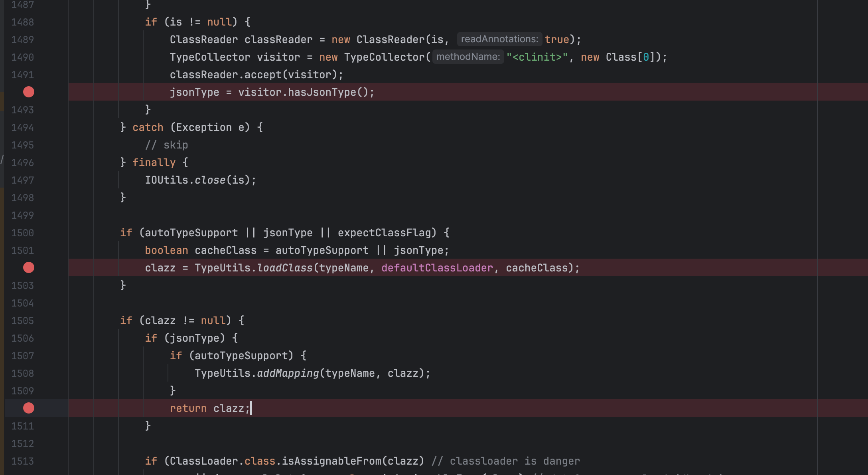Image resolution: width=868 pixels, height=475 pixels.
Task: Click the readAnnotations parameter hint
Action: (499, 39)
